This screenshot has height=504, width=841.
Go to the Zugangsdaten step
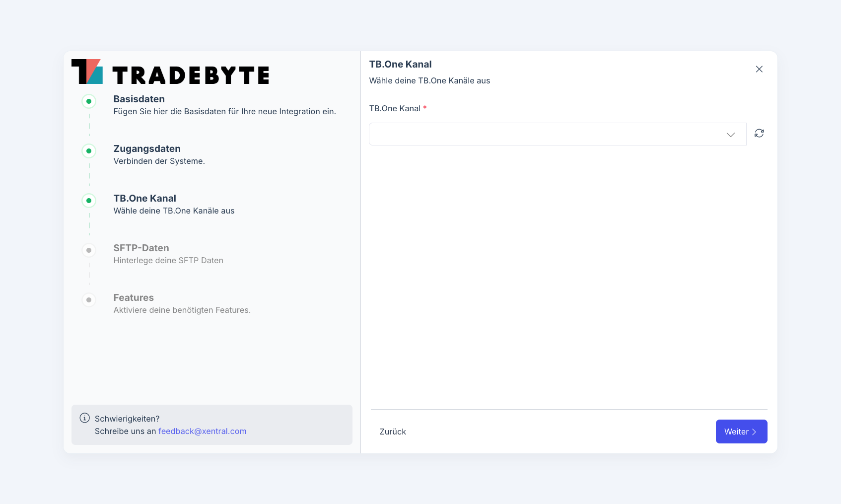coord(147,149)
